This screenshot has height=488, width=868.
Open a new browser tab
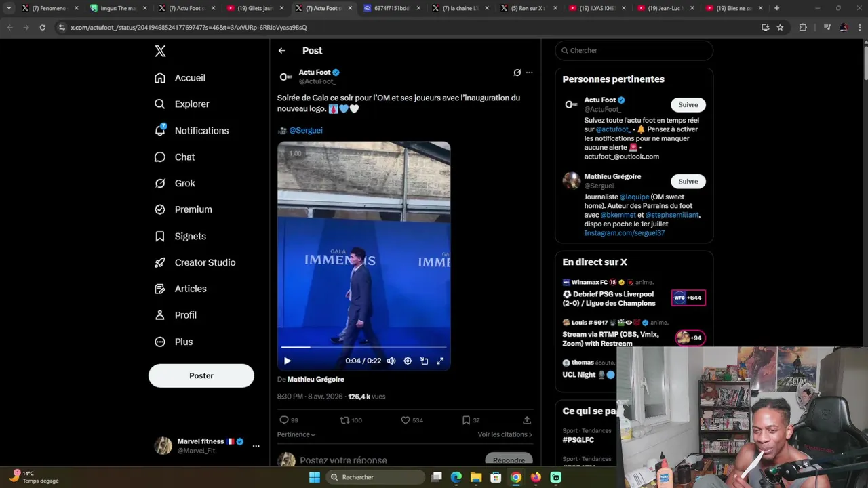click(776, 8)
